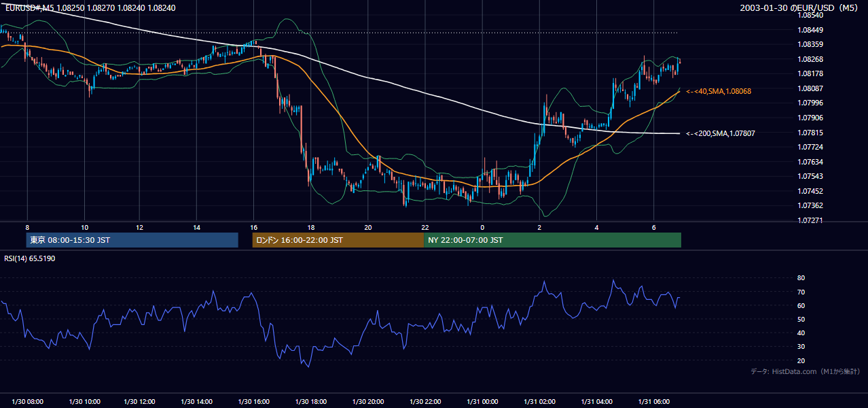Click price axis value 1.07634
868x408 pixels.
pyautogui.click(x=812, y=162)
